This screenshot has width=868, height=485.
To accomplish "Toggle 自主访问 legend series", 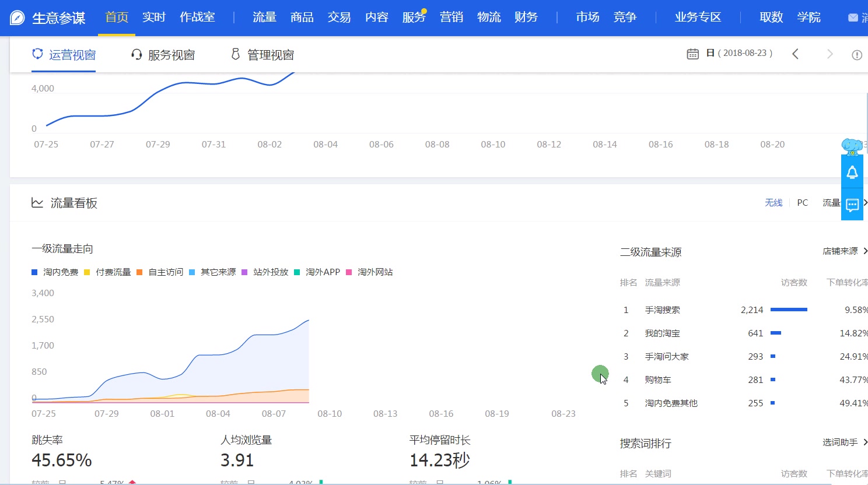I will pyautogui.click(x=160, y=272).
